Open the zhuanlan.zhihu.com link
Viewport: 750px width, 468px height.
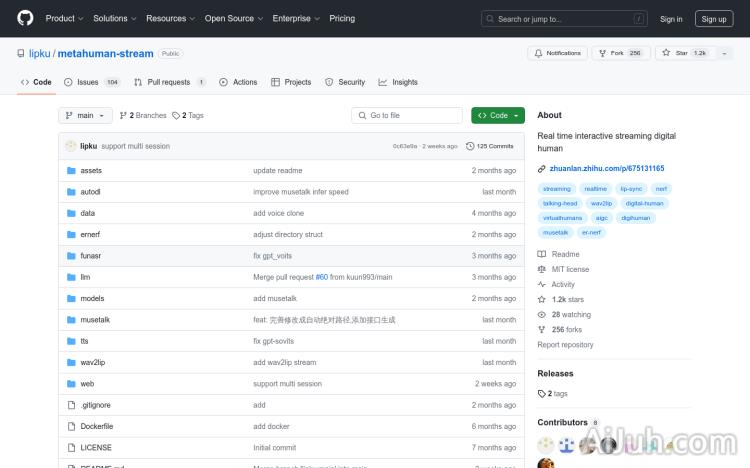pos(607,168)
